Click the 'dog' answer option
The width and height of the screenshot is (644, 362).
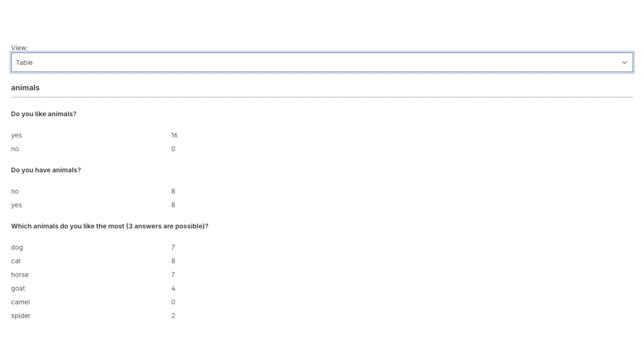17,247
